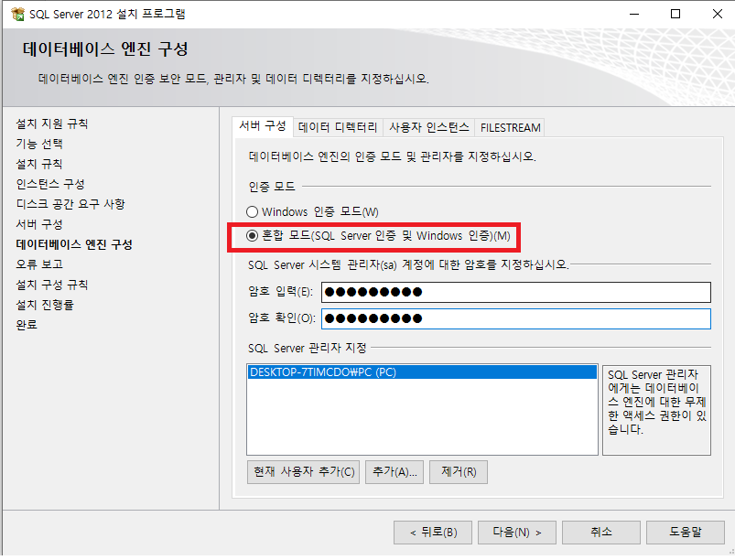Click 인스턴스 구성 step in sidebar

coord(50,184)
